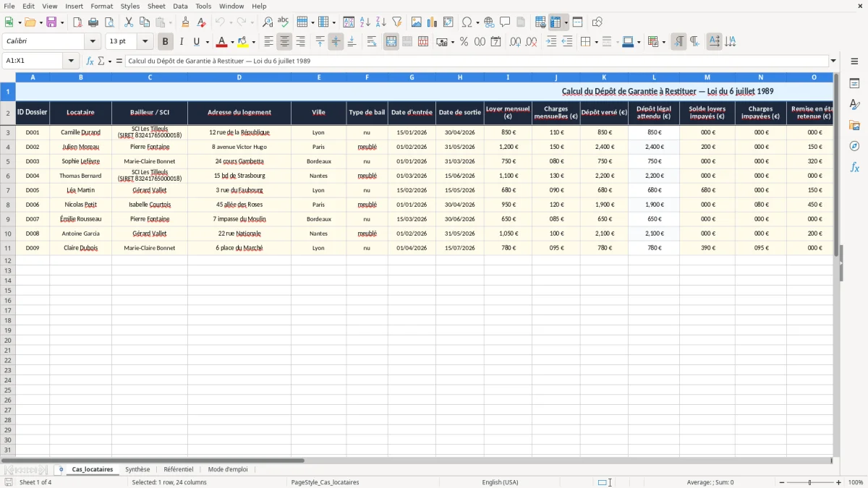Viewport: 868px width, 488px height.
Task: Save the document with the Save icon
Action: (51, 22)
